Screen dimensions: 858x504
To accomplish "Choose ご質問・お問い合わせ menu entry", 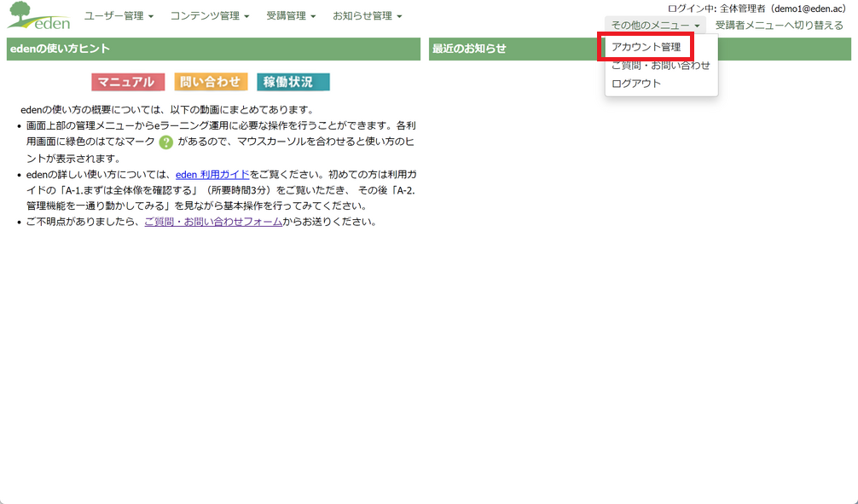I will coord(660,65).
